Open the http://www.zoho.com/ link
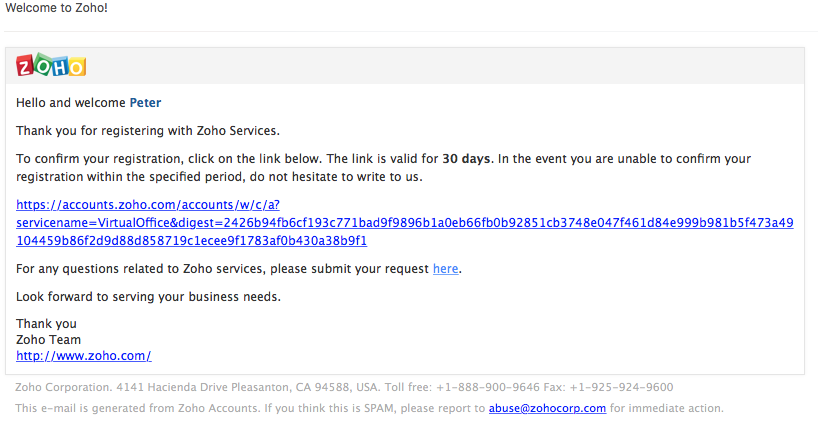 click(84, 356)
